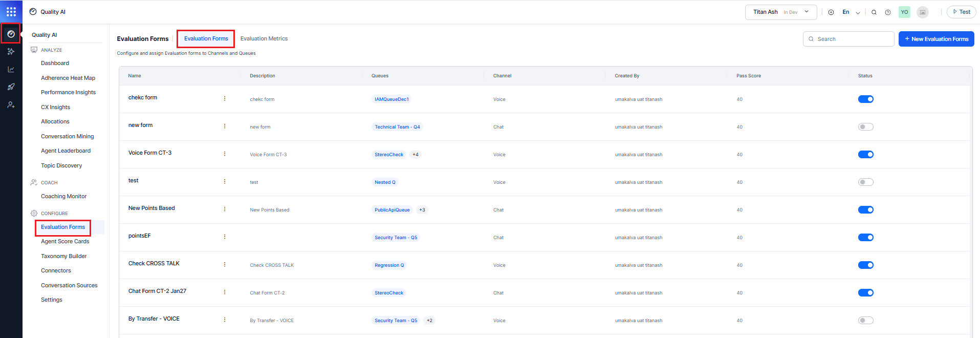The image size is (980, 338).
Task: Click the evaluation forms Search field
Action: click(848, 39)
